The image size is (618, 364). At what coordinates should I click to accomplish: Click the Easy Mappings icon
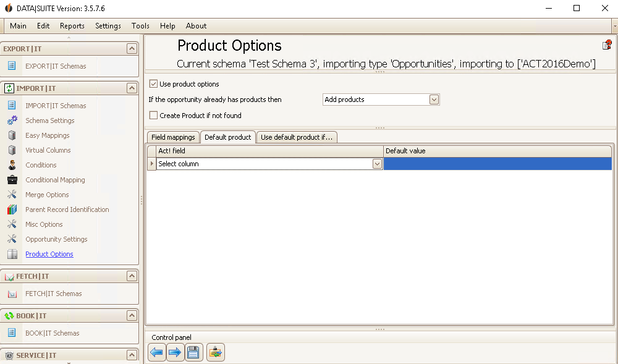12,135
